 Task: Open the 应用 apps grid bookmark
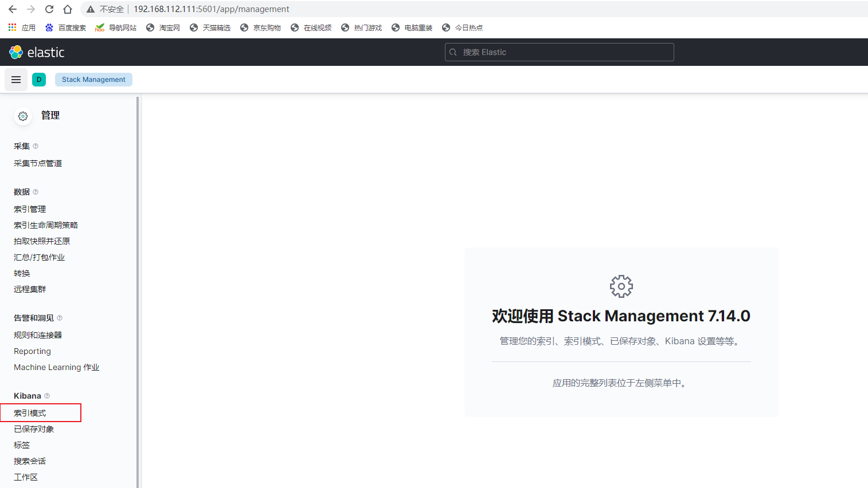[x=22, y=27]
